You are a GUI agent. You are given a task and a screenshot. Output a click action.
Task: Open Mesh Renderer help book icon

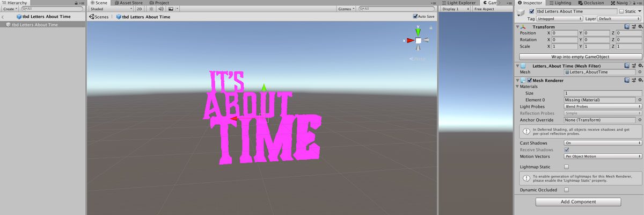[x=627, y=80]
